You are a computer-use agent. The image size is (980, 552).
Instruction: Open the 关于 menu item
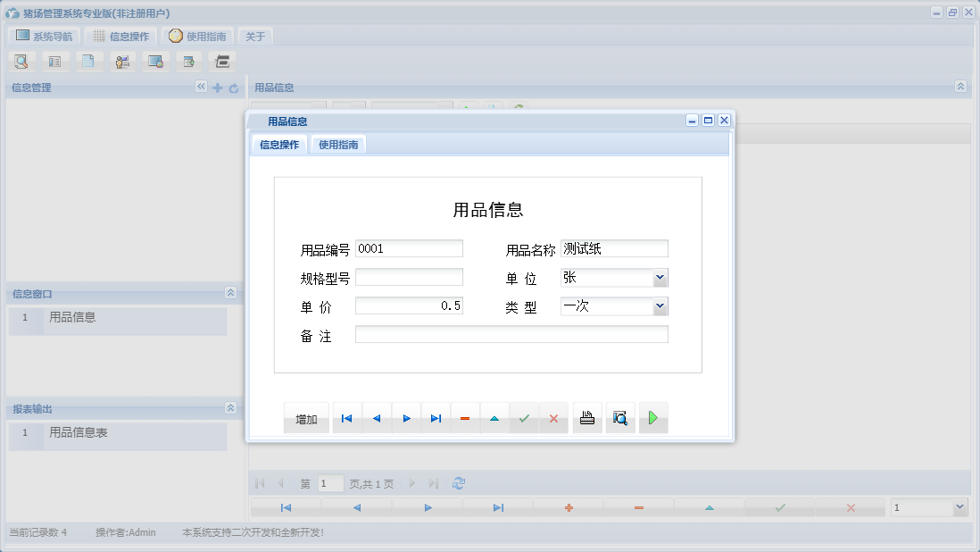[x=253, y=36]
